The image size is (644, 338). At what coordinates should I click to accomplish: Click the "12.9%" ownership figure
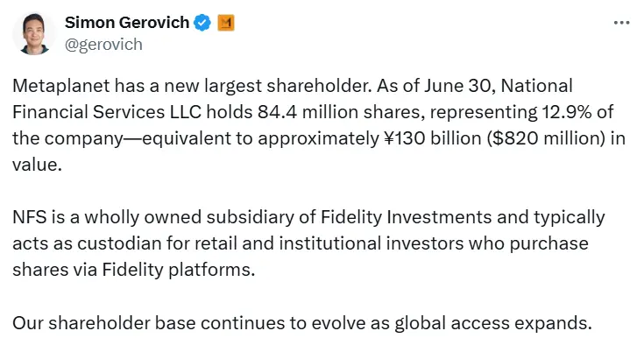point(567,112)
